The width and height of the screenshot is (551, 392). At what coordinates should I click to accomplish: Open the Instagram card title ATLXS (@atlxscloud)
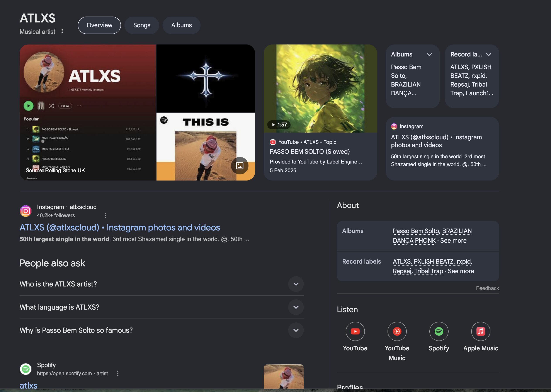click(436, 141)
